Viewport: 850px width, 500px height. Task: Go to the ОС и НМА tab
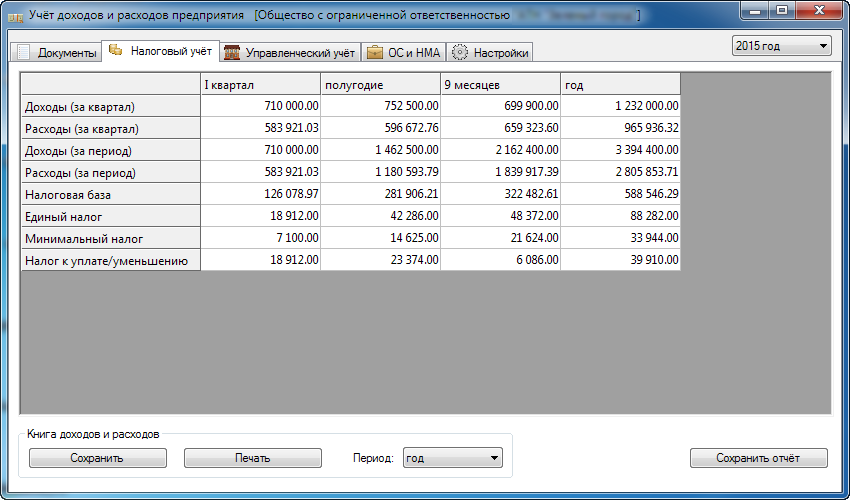coord(404,52)
